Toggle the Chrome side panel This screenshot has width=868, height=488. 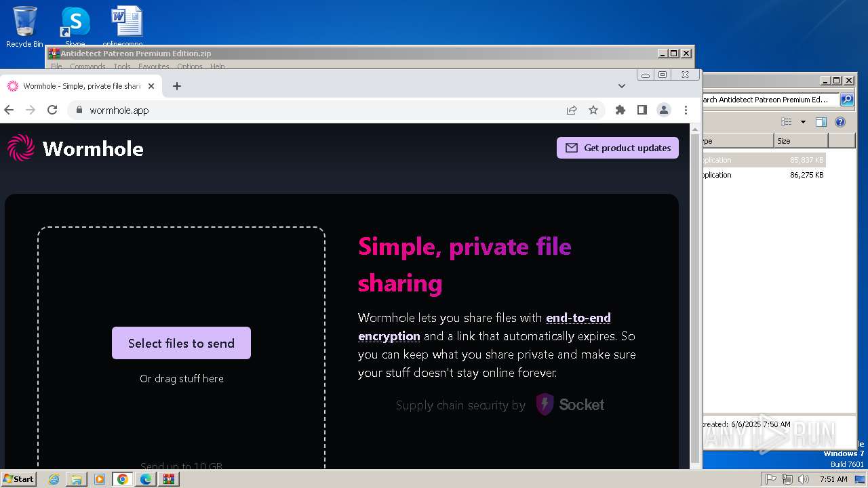[642, 110]
